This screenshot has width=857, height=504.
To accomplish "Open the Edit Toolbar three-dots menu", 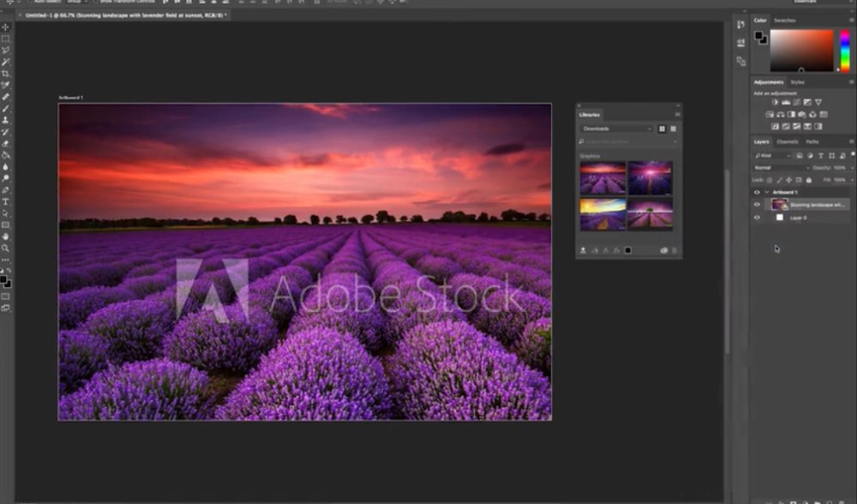I will click(5, 260).
